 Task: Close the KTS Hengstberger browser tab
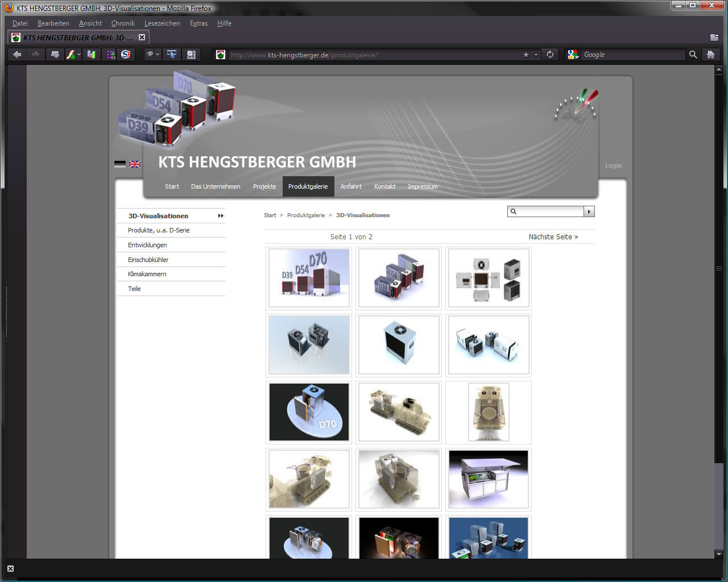[142, 38]
